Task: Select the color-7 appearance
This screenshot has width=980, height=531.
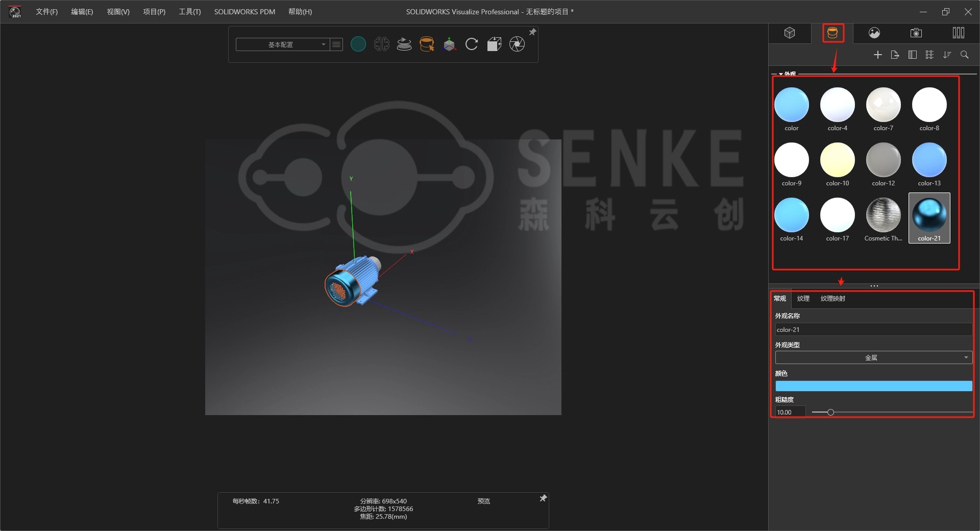Action: (884, 109)
